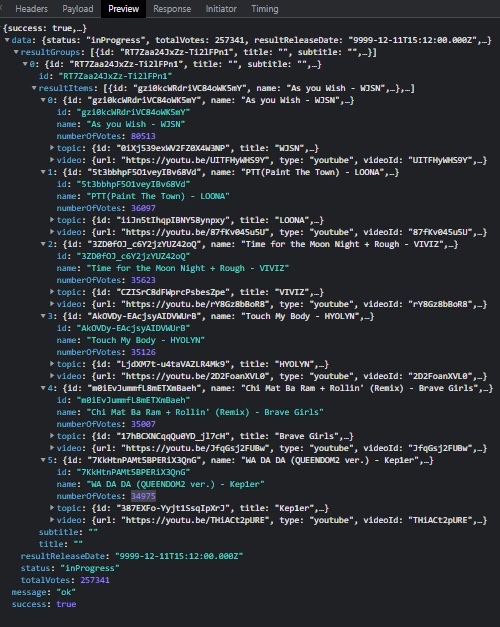Select id value "AkOVDy-EAcjsyAIDVWUrB" line
Screen dimensions: 500x627
pos(124,328)
